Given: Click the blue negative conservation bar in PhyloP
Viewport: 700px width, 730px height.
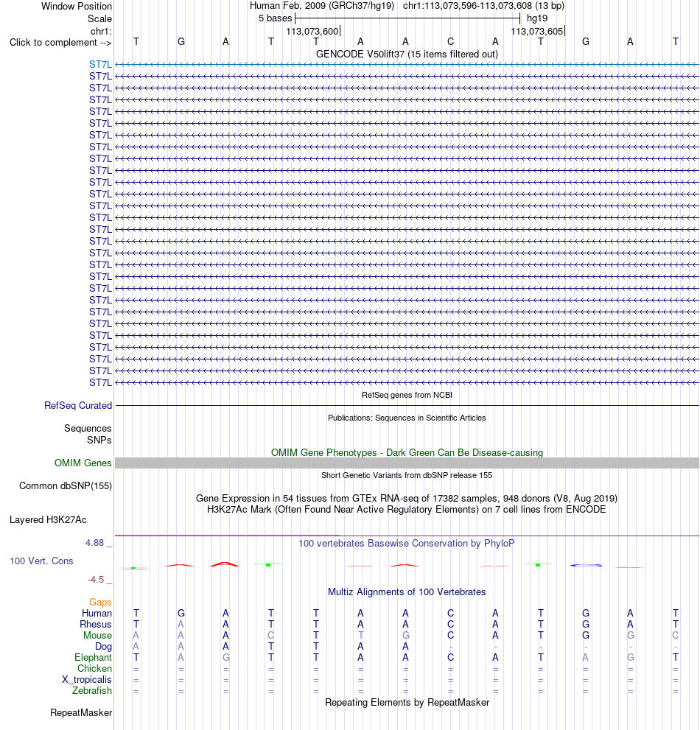Looking at the screenshot, I should (586, 565).
